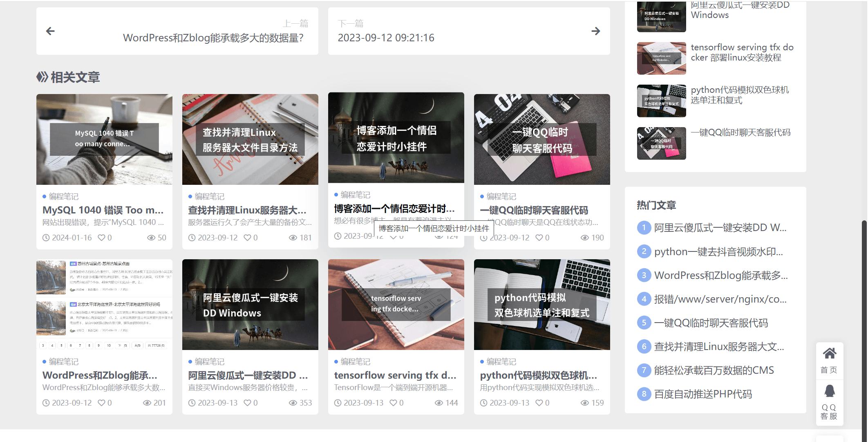Open hot article 1 阿里云傻瓜式一键安装DD
This screenshot has width=868, height=442.
click(x=720, y=228)
